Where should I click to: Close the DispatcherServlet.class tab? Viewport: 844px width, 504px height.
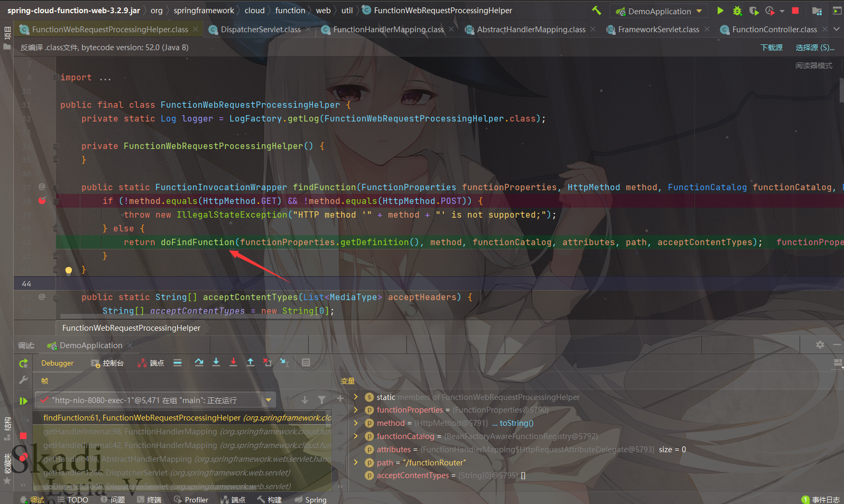point(309,29)
